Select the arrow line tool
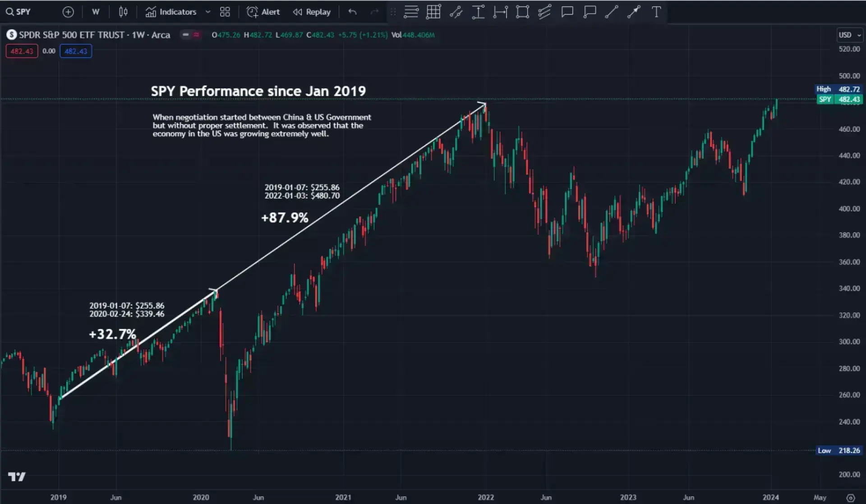 point(634,12)
